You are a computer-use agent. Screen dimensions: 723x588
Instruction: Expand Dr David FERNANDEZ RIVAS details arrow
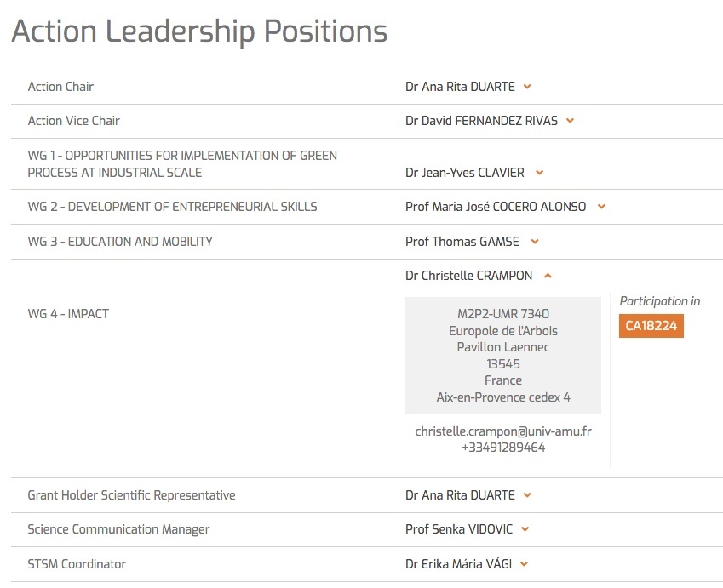(x=570, y=121)
